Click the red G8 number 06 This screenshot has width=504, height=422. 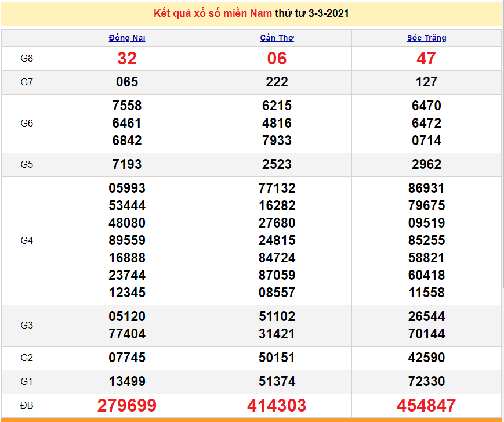(277, 58)
